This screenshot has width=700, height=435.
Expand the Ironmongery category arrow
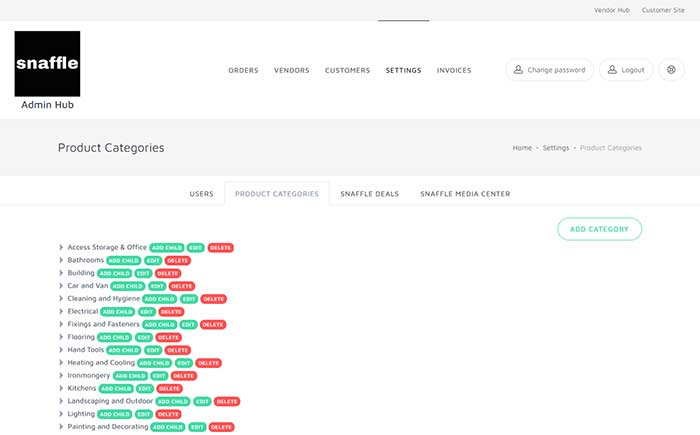[x=61, y=376]
